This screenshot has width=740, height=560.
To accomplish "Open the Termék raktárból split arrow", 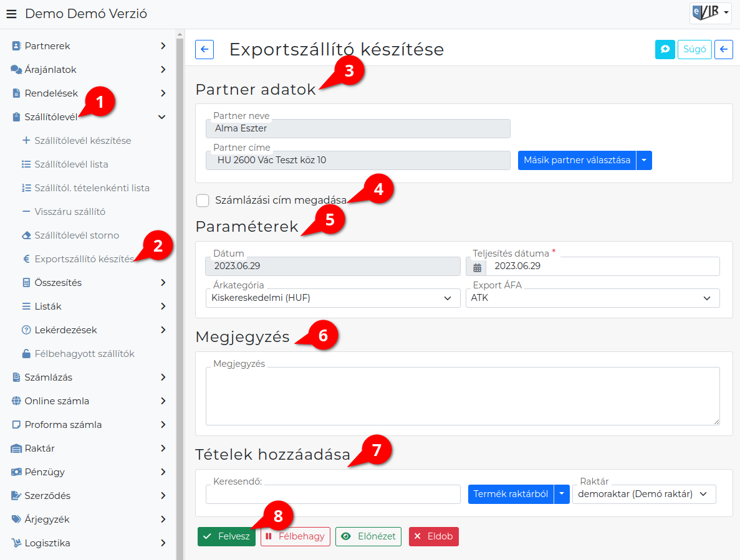I will click(x=562, y=494).
